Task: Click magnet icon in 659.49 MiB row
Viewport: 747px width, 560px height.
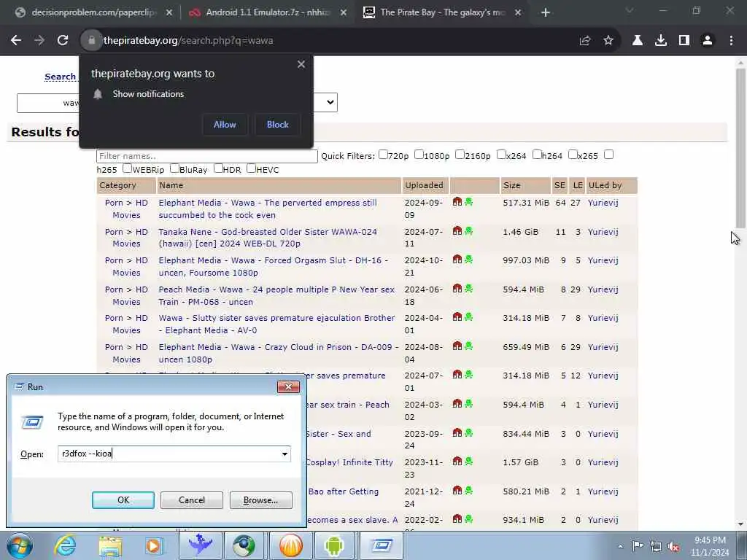Action: pos(457,346)
